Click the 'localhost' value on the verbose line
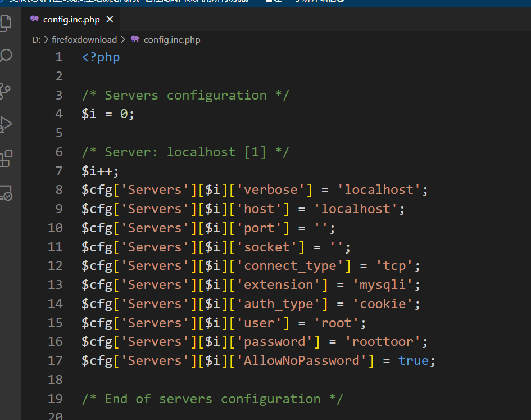 (379, 190)
